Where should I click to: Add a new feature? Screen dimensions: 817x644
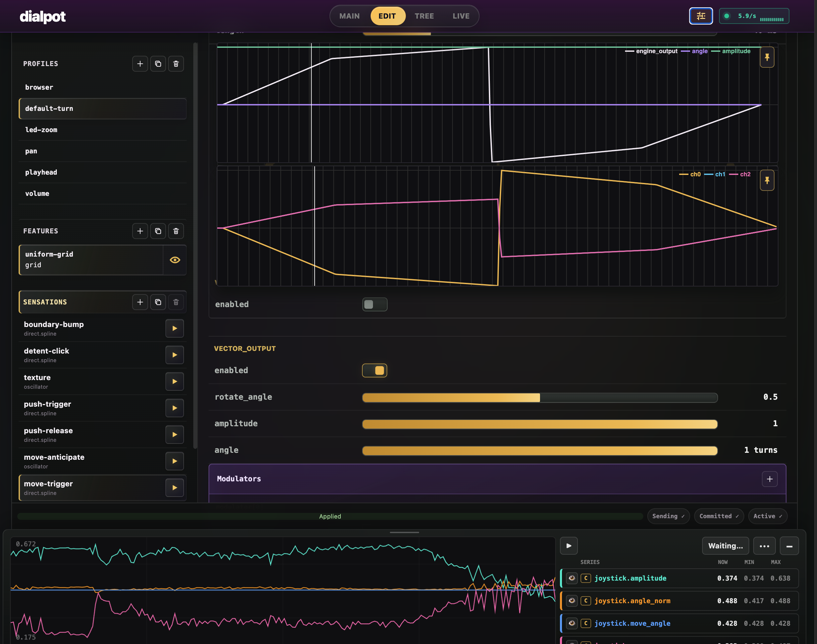coord(140,231)
